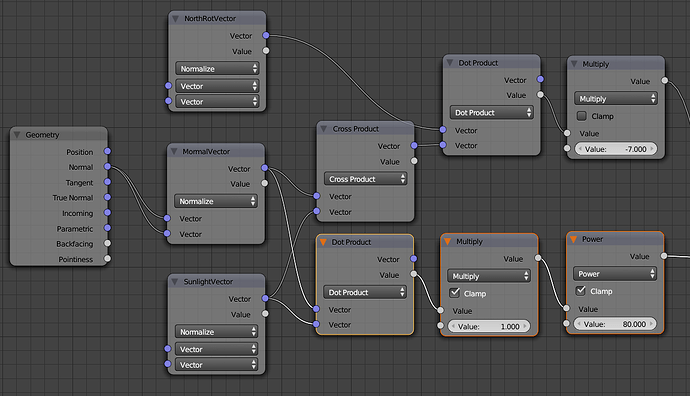
Task: Open the Cross Product operation dropdown
Action: [x=365, y=179]
